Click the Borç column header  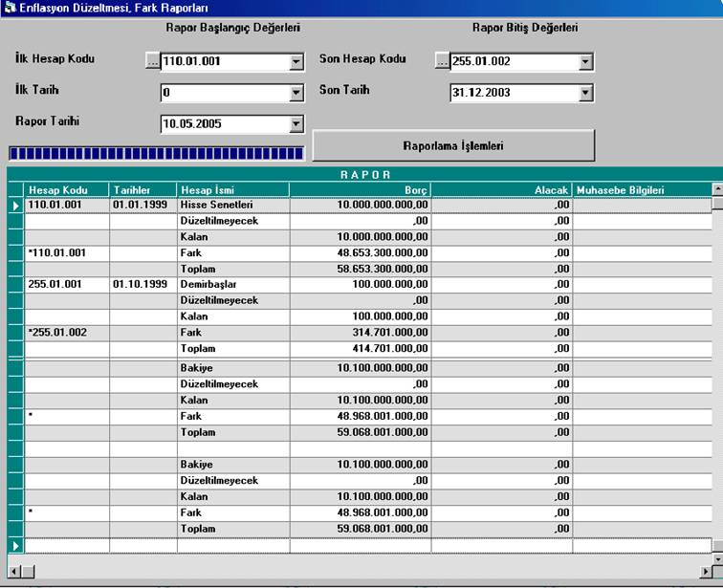coord(359,190)
